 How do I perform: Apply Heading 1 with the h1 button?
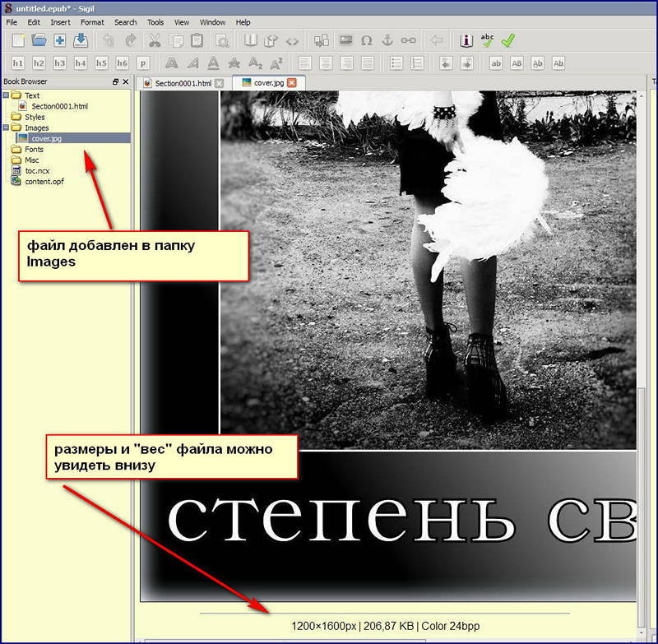tap(18, 63)
